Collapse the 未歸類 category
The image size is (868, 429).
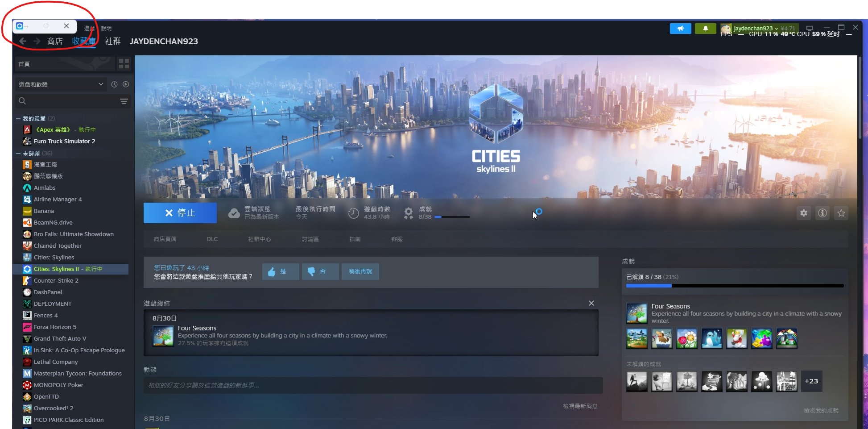pyautogui.click(x=18, y=154)
